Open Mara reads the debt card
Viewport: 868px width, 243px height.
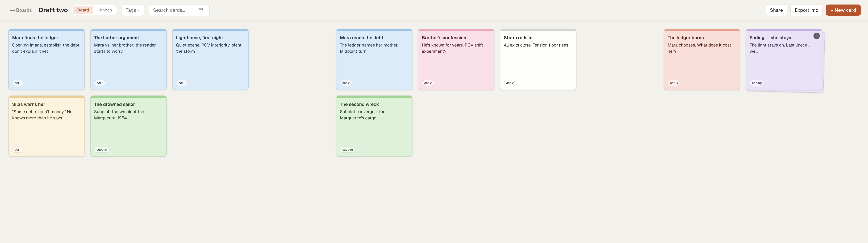pyautogui.click(x=374, y=59)
